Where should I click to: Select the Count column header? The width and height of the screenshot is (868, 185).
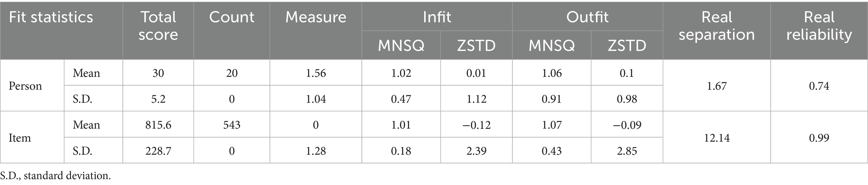tap(232, 17)
